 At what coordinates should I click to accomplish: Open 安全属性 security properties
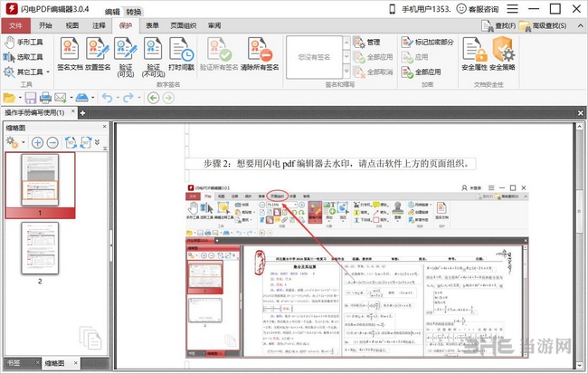pos(474,53)
